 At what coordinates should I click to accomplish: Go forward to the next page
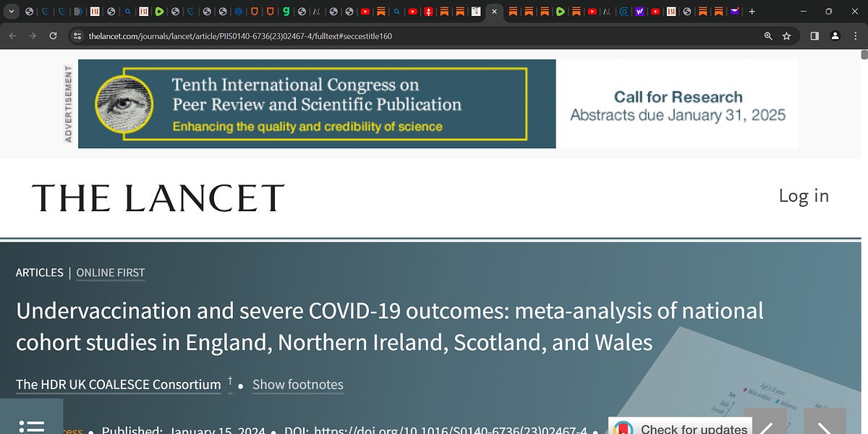pyautogui.click(x=33, y=35)
